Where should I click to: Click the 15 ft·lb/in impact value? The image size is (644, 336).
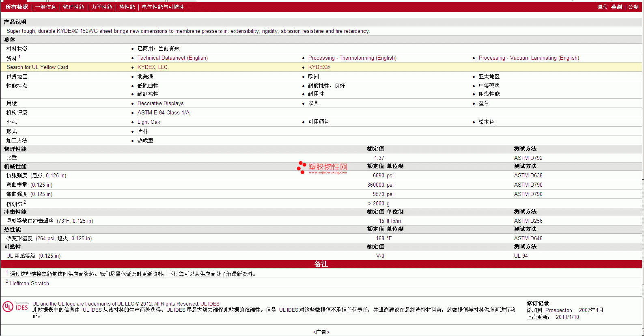(390, 221)
